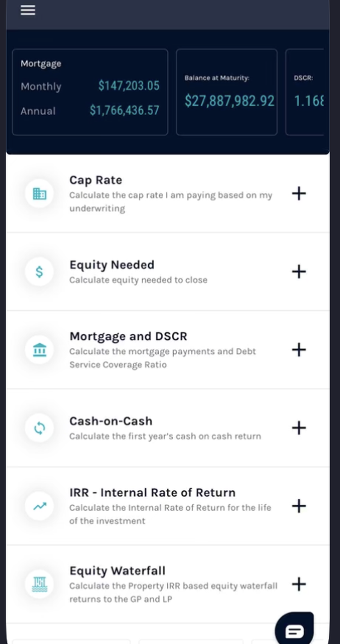
Task: Expand the Cap Rate section plus
Action: click(x=299, y=194)
